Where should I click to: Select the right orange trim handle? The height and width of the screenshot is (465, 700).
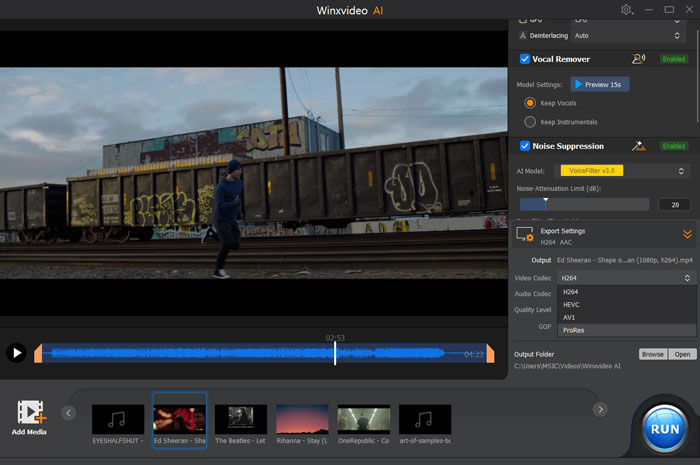click(x=490, y=353)
